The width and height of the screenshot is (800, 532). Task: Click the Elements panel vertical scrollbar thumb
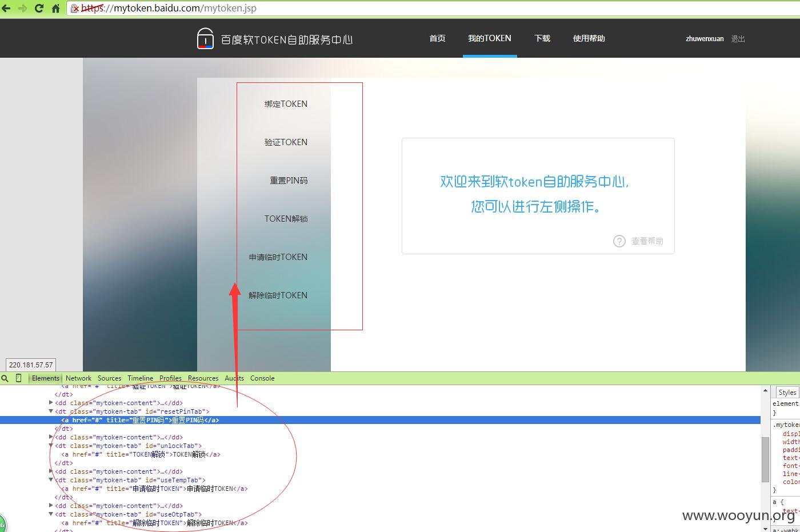[x=765, y=459]
